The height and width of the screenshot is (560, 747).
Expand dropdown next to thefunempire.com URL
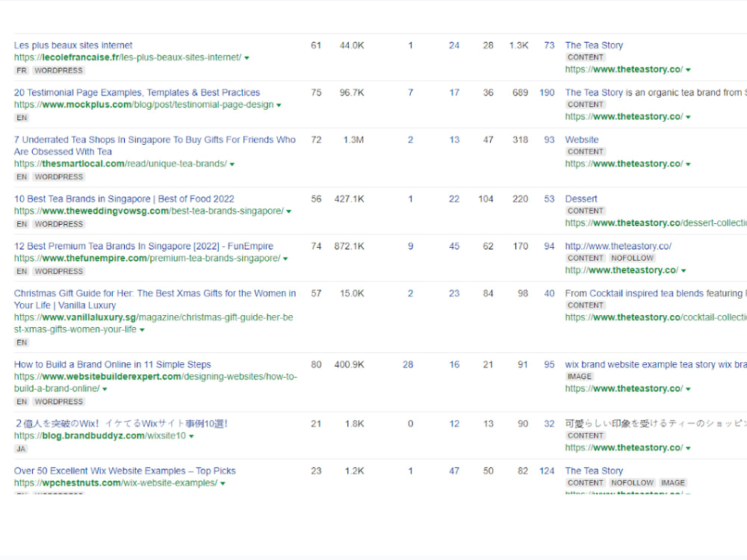tap(286, 258)
